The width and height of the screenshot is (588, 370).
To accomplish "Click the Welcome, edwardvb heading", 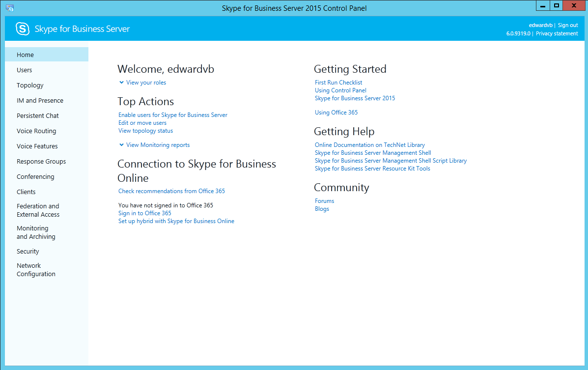I will tap(166, 69).
